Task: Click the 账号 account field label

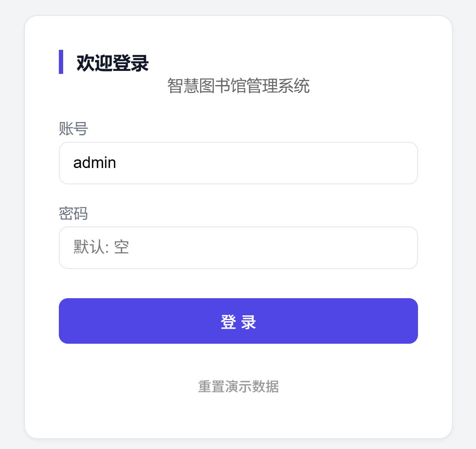Action: [x=73, y=128]
